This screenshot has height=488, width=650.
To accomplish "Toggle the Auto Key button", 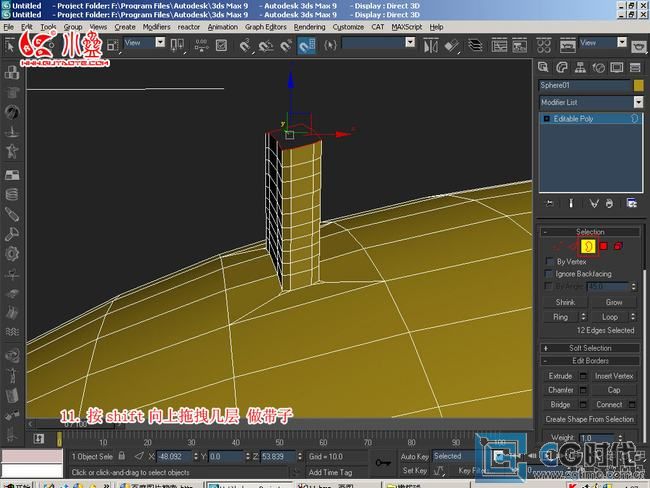I will 414,456.
